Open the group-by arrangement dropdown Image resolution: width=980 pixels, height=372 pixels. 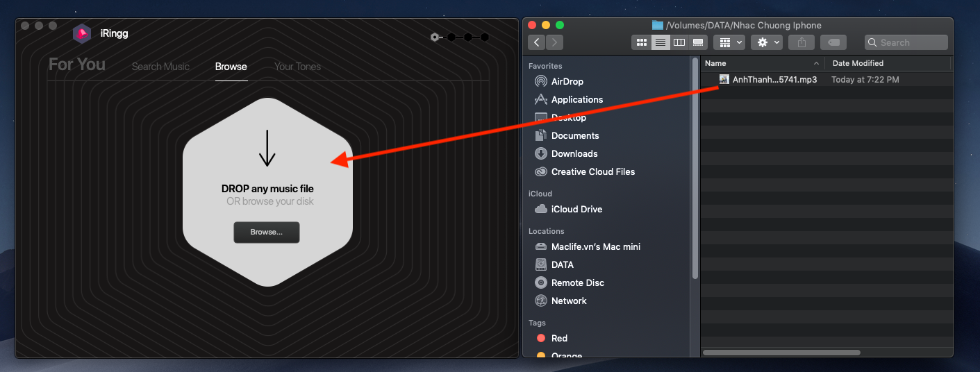tap(729, 42)
